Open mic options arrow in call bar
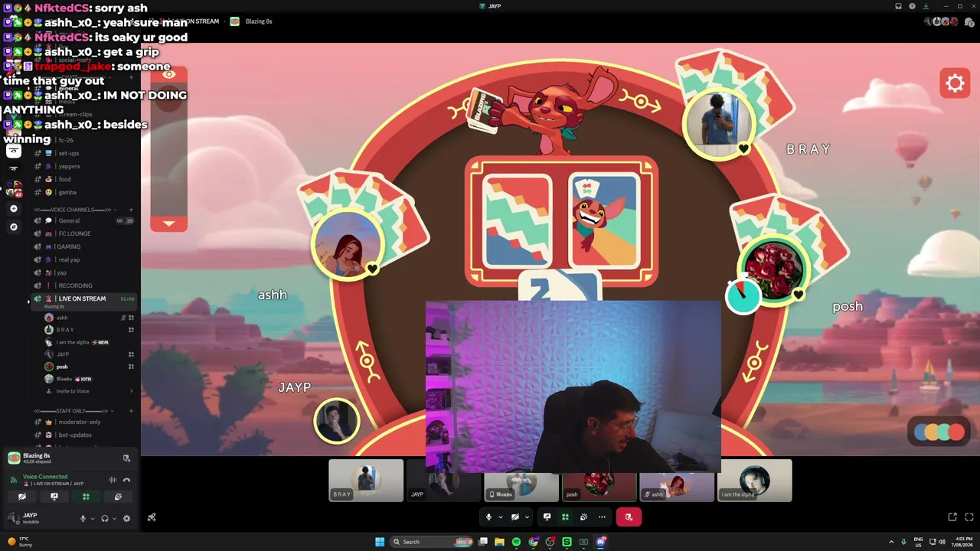980x551 pixels. 500,517
